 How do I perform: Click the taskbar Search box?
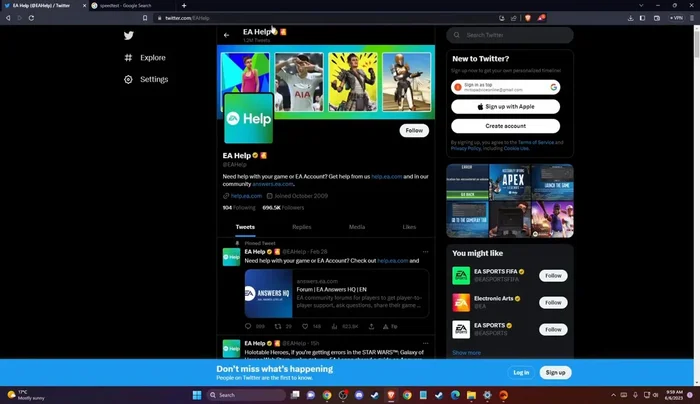246,395
